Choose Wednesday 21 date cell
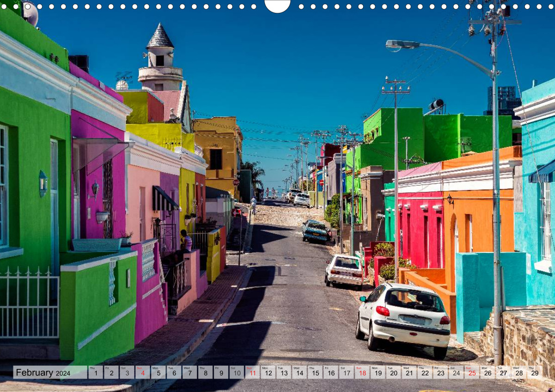 410,373
